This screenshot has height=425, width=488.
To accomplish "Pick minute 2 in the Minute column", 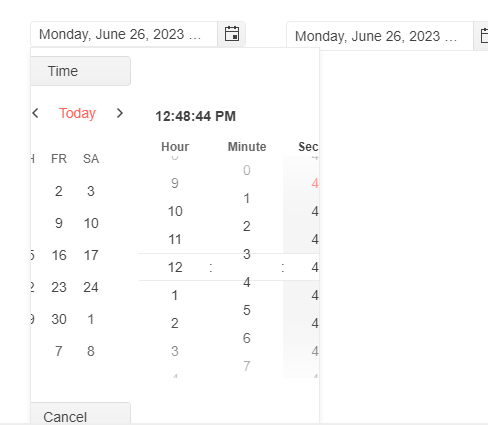I will click(247, 226).
